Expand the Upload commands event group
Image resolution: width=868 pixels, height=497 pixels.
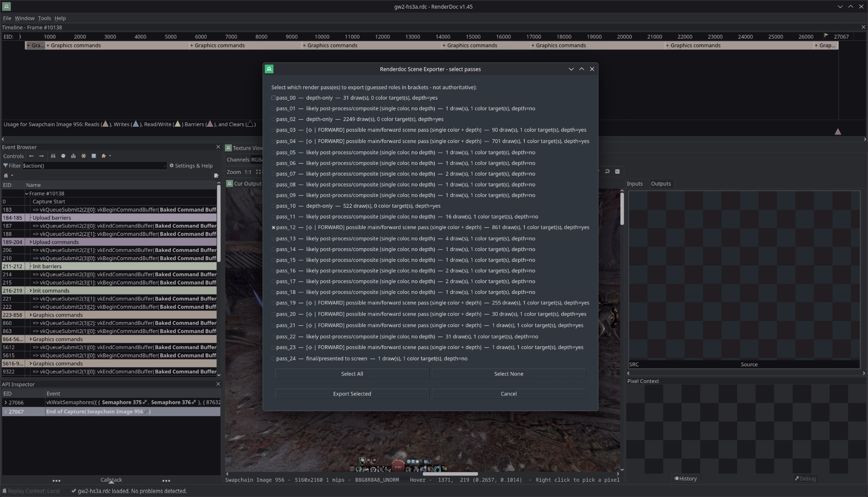[x=30, y=242]
